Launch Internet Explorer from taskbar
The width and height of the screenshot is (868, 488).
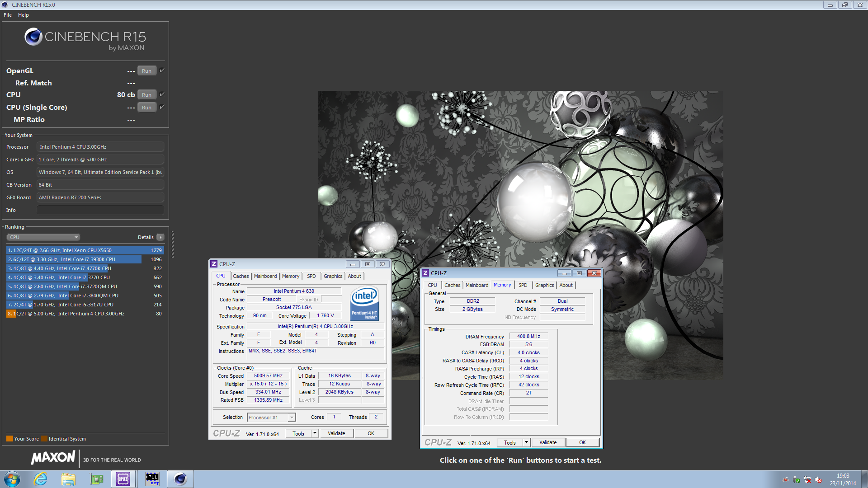tap(41, 479)
